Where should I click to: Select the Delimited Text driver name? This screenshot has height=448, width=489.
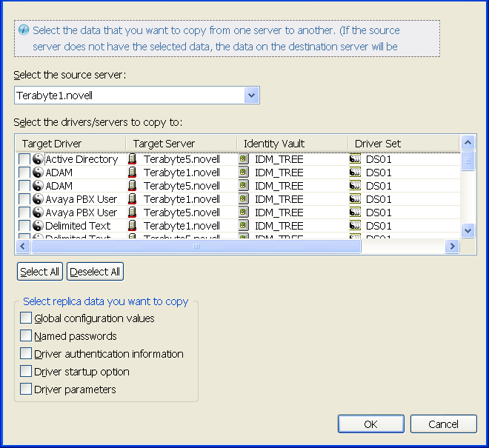[78, 226]
